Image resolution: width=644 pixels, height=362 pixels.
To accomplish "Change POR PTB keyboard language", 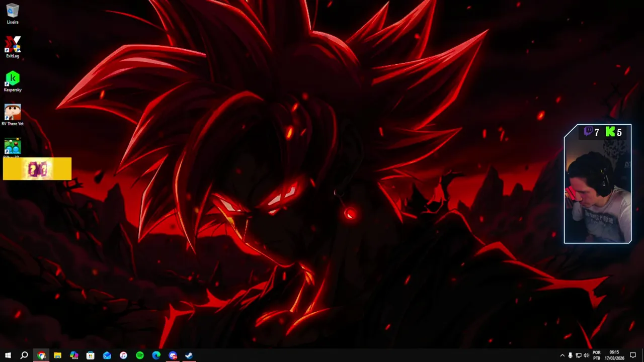I will click(597, 355).
